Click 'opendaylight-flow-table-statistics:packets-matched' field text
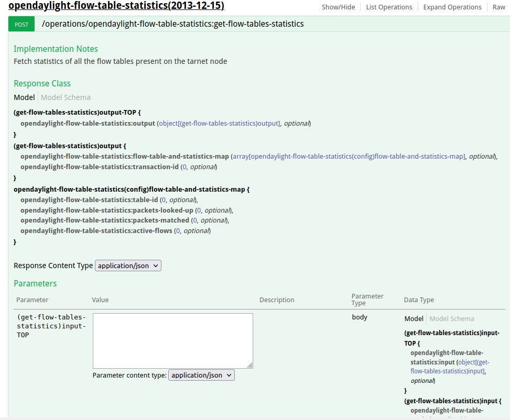 tap(105, 220)
